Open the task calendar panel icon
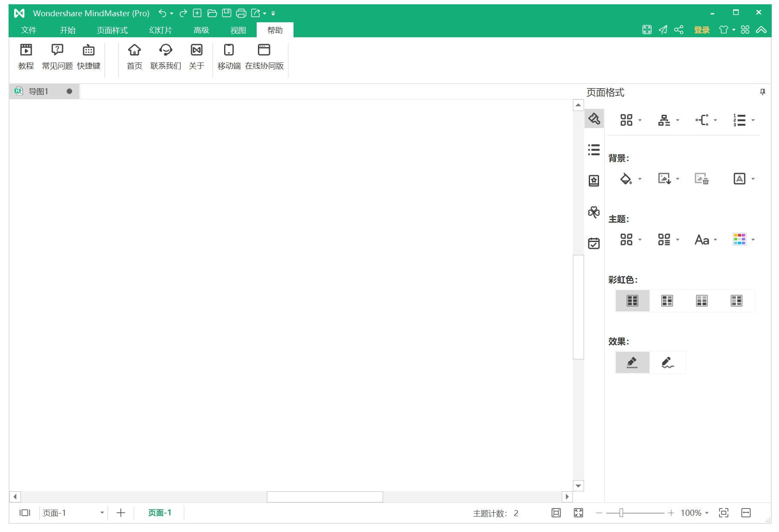The width and height of the screenshot is (779, 532). (x=594, y=243)
